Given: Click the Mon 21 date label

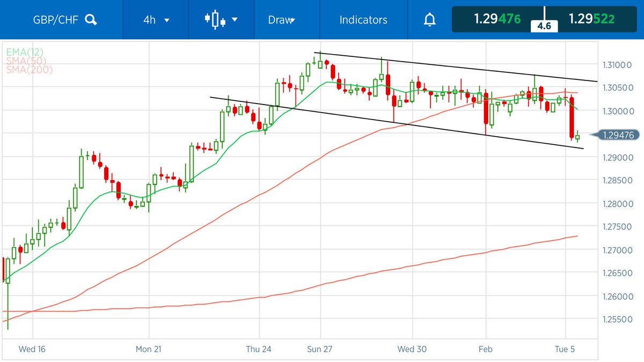Looking at the screenshot, I should 149,349.
